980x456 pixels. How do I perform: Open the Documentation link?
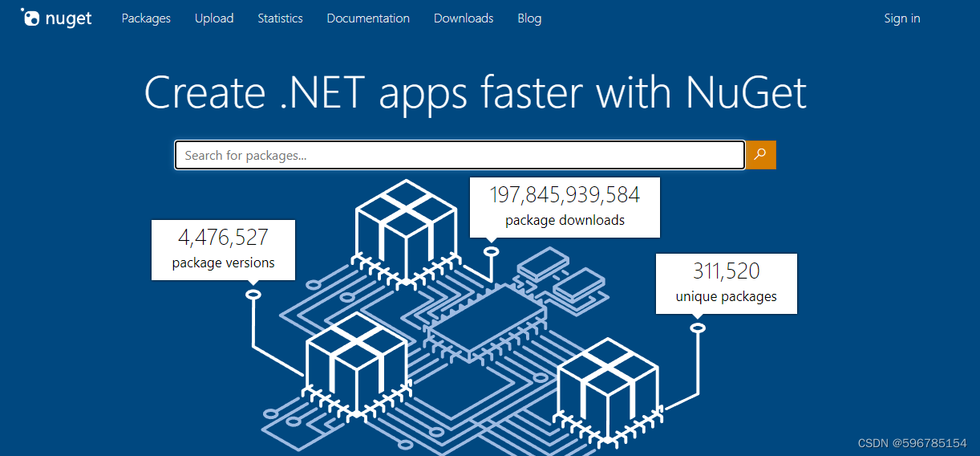click(x=368, y=18)
